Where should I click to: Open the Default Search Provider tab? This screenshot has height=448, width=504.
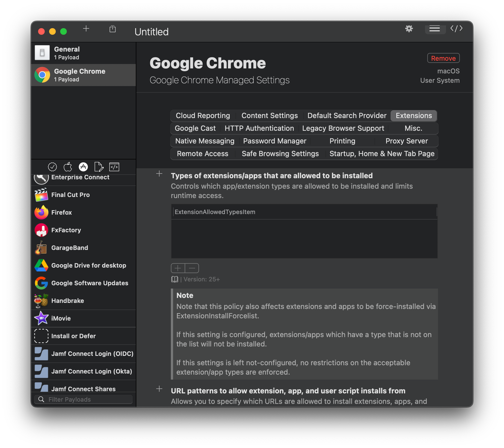[347, 116]
